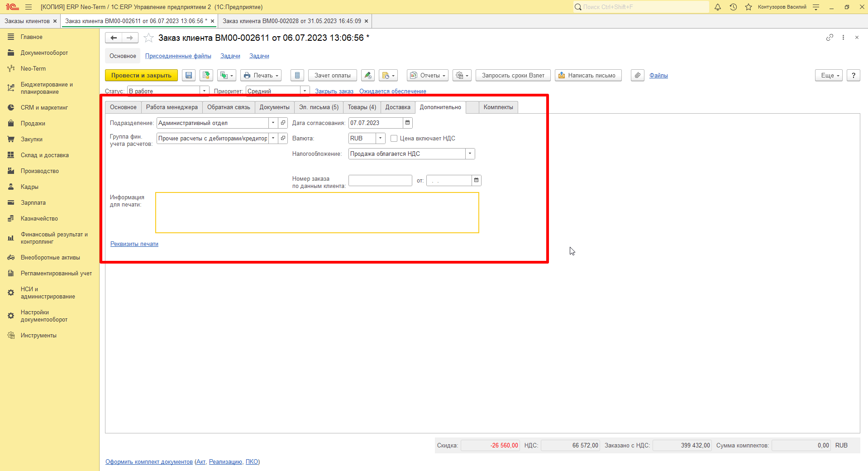Expand the Валюта RUB dropdown
Screen dimensions: 868x471
point(381,138)
